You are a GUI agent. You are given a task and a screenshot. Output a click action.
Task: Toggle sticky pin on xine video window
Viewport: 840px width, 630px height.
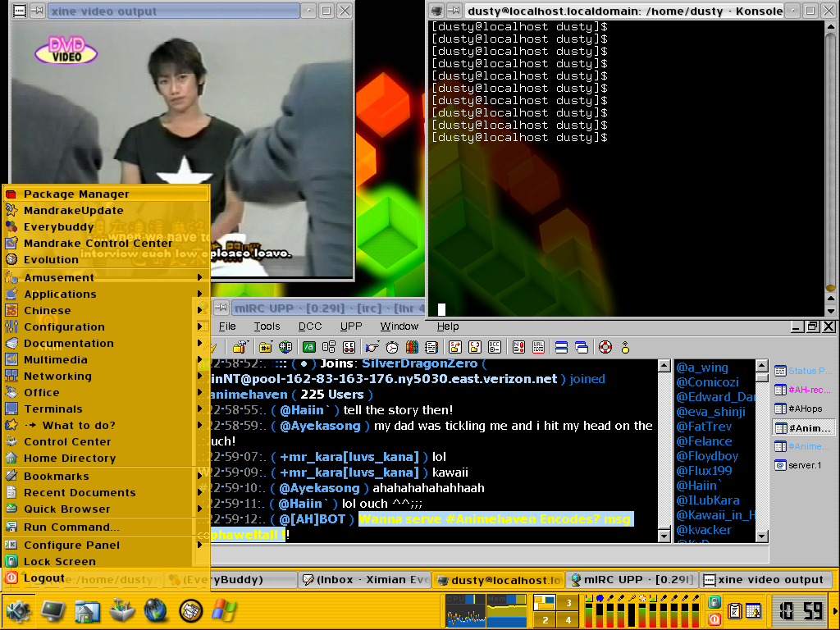point(37,11)
